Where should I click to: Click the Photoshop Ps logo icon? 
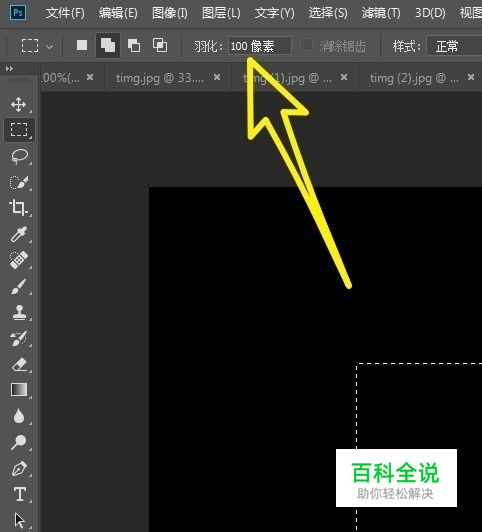(x=18, y=13)
